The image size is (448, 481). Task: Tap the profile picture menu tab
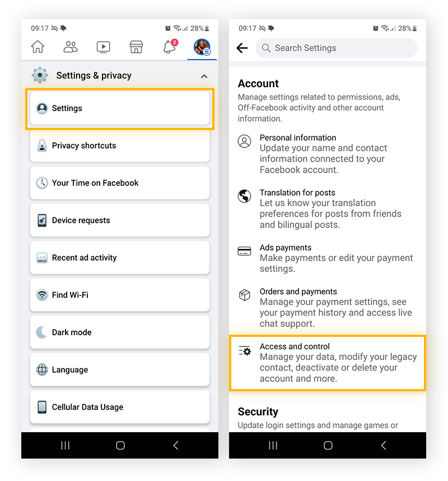tap(202, 47)
